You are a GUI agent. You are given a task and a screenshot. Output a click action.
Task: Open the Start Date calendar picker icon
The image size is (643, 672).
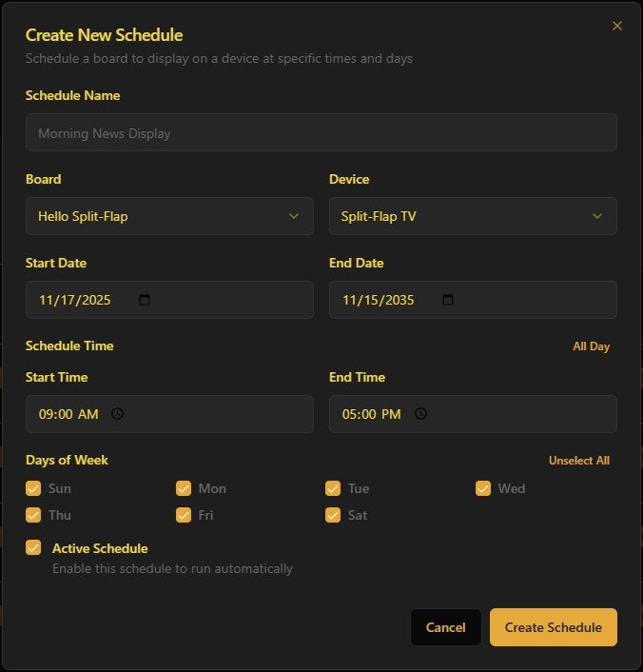click(145, 300)
